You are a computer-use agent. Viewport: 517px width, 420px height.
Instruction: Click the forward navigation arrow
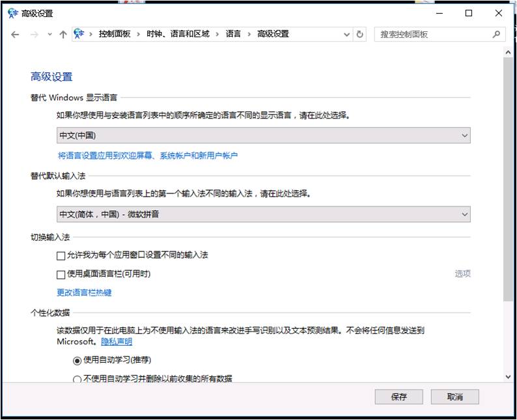(35, 35)
